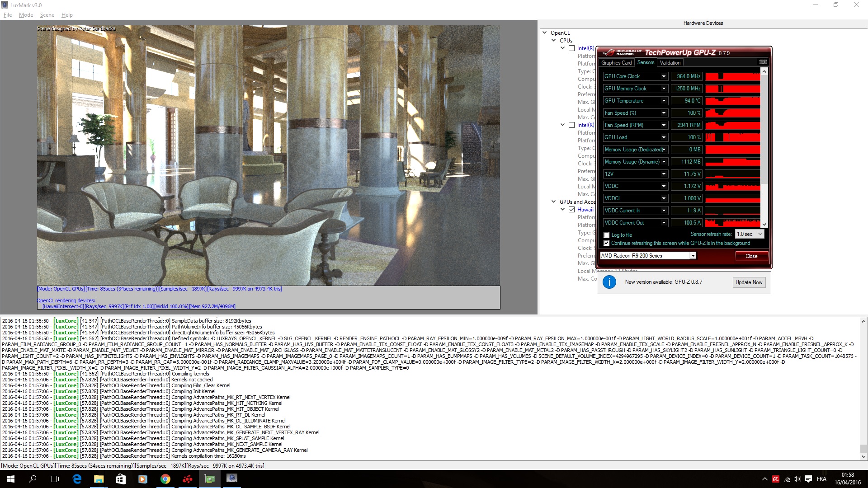Uncheck the Hawaii GPU device checkbox
The image size is (868, 488).
coord(572,210)
